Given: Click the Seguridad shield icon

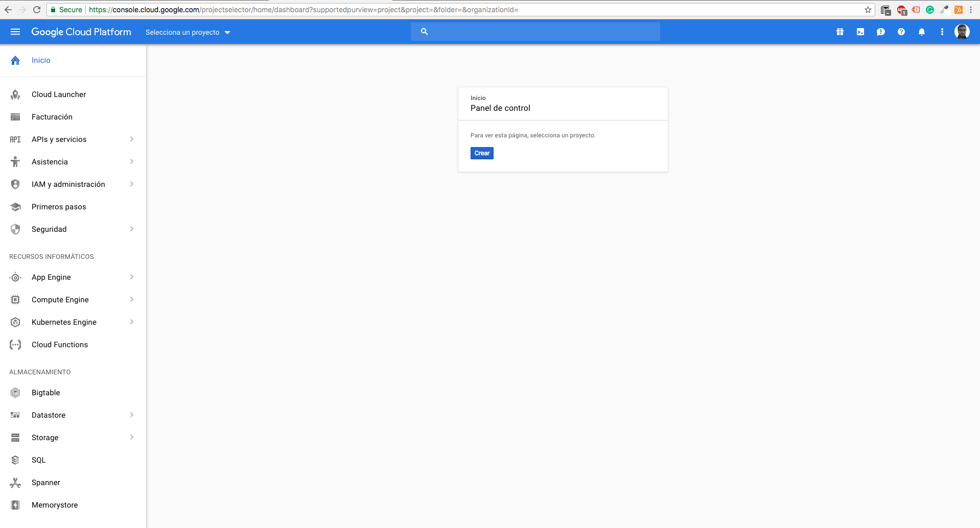Looking at the screenshot, I should (x=15, y=229).
